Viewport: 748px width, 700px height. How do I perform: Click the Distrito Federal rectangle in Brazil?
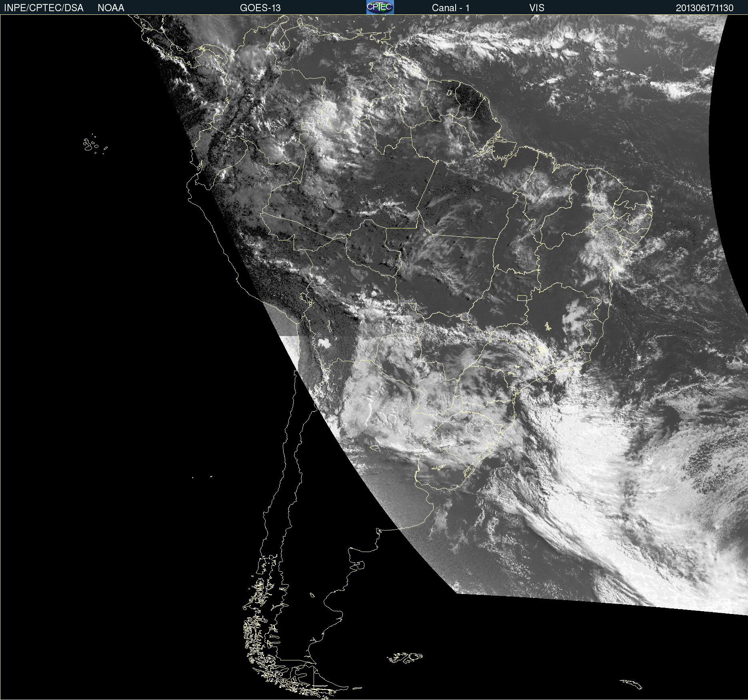522,298
